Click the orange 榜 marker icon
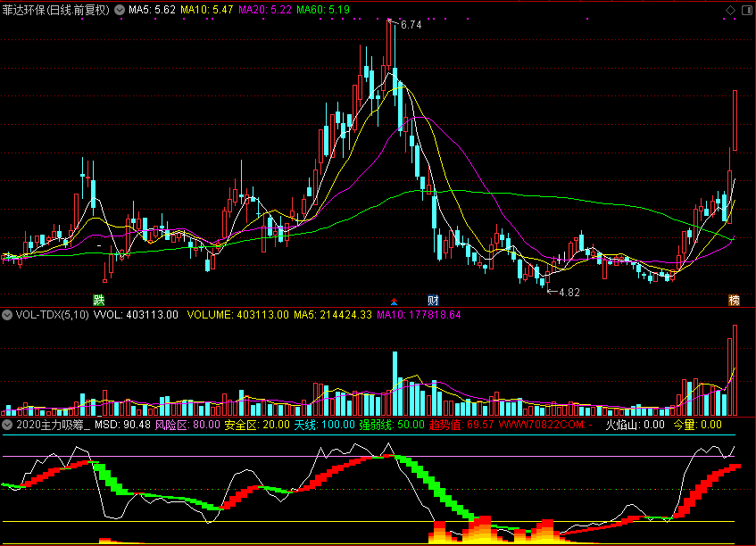 (x=735, y=299)
